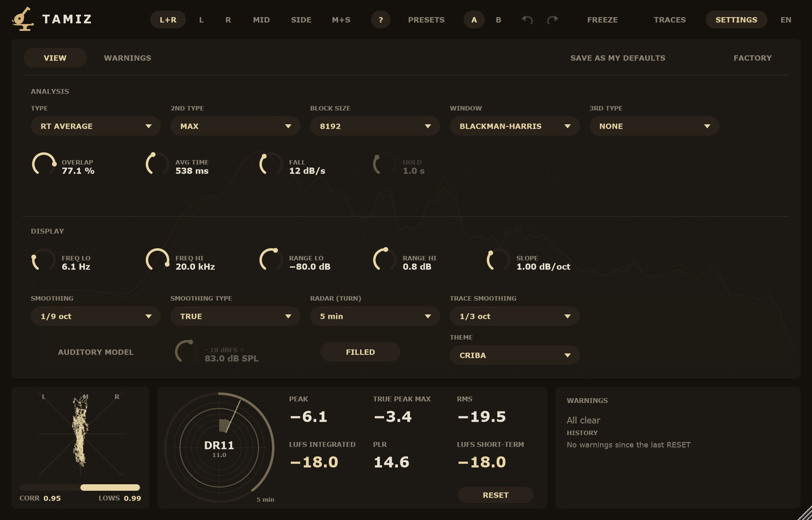Click the PEAK value -6.1
The image size is (812, 520).
click(x=309, y=417)
